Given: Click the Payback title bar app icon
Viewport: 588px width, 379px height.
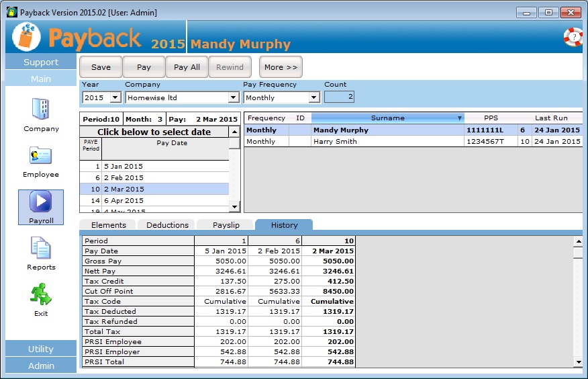Looking at the screenshot, I should (x=11, y=12).
